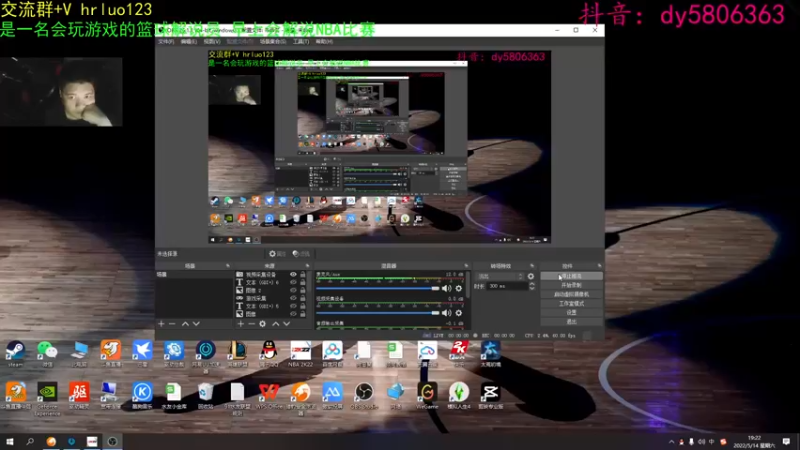Open the 文件(F) menu
This screenshot has width=800, height=450.
click(166, 41)
